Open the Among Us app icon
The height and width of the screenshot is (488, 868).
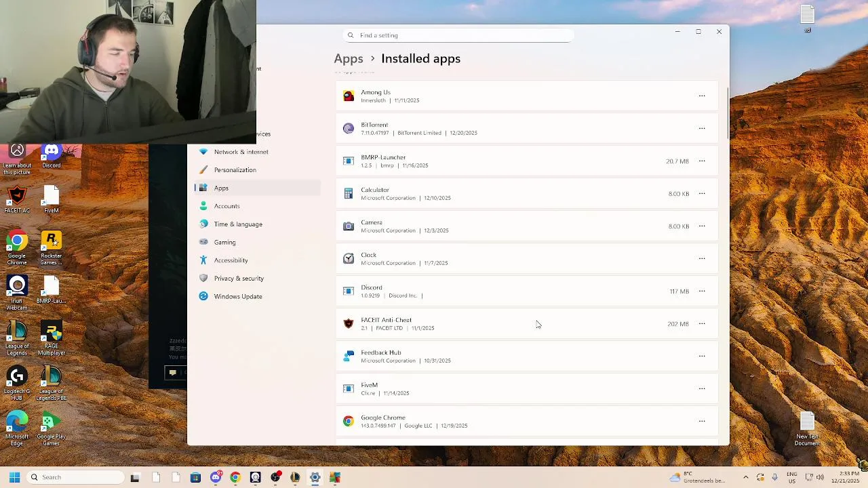coord(349,96)
